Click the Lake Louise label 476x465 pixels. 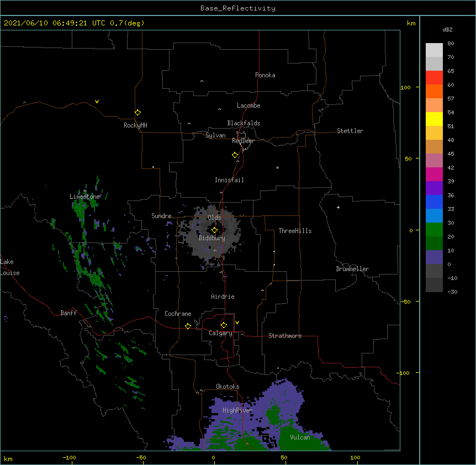(10, 267)
